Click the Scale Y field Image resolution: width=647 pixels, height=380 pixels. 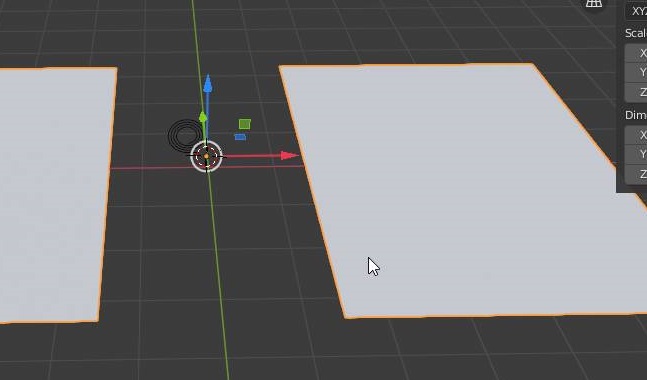tap(636, 72)
